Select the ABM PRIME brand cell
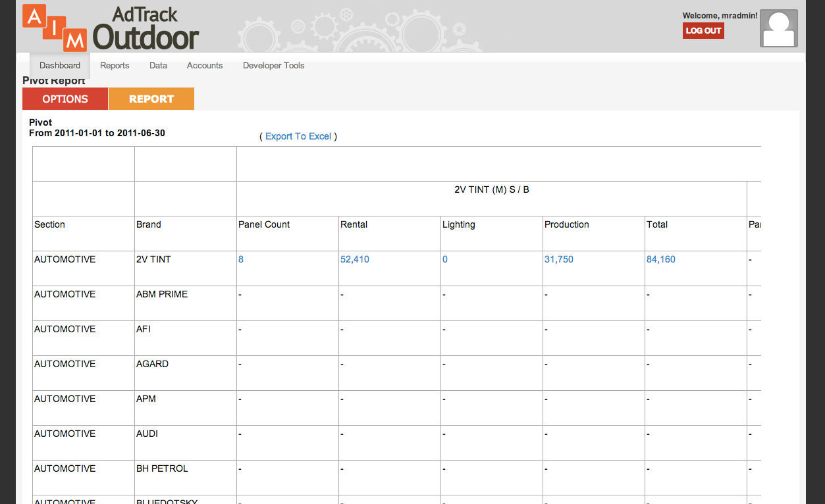Viewport: 825px width, 504px height. tap(162, 294)
